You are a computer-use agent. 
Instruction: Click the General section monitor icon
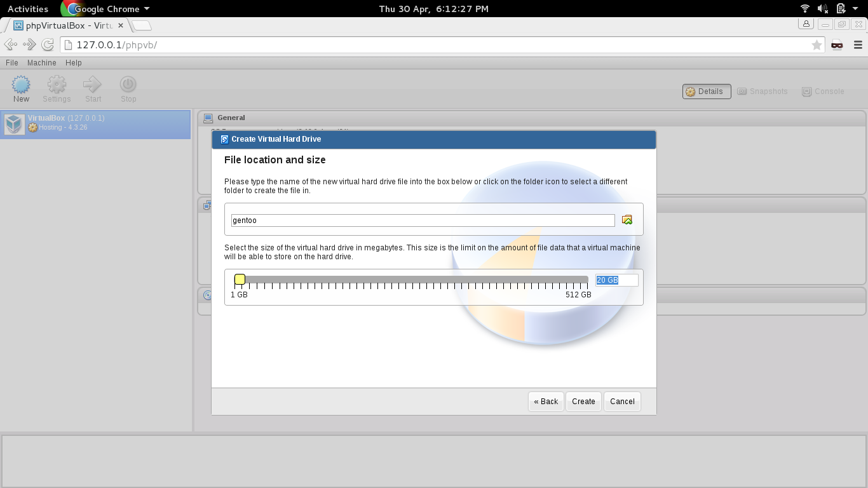point(208,118)
